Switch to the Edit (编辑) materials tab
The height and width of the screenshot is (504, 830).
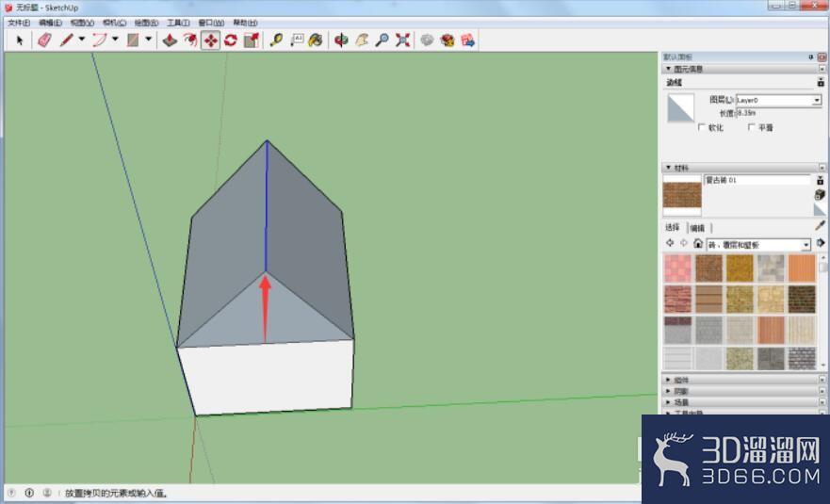tap(698, 228)
